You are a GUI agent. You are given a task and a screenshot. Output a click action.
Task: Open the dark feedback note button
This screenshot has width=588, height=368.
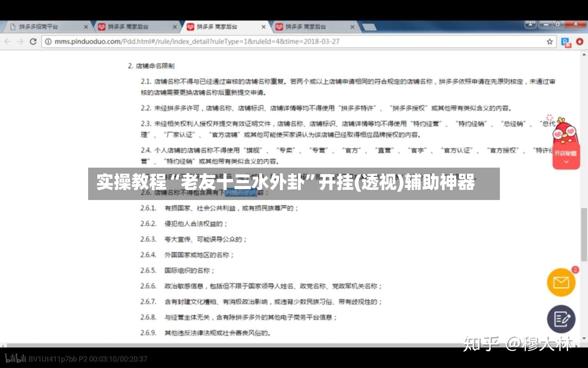point(561,319)
